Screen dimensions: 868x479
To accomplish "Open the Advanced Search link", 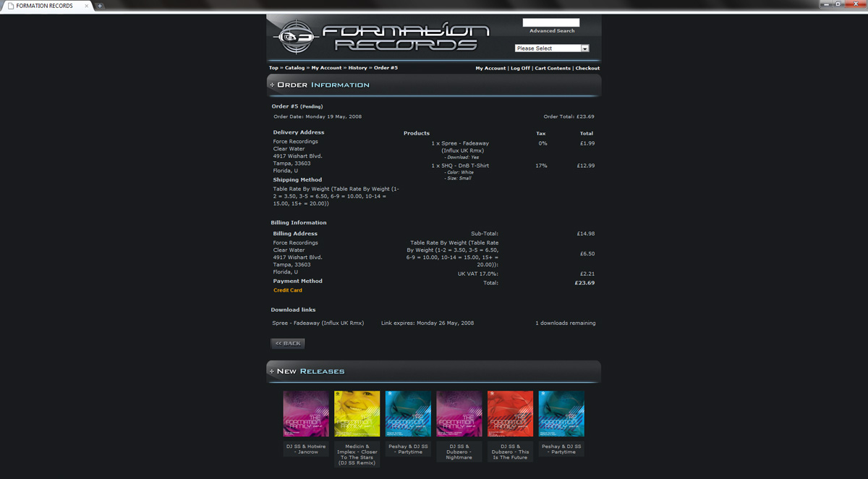I will pyautogui.click(x=552, y=31).
